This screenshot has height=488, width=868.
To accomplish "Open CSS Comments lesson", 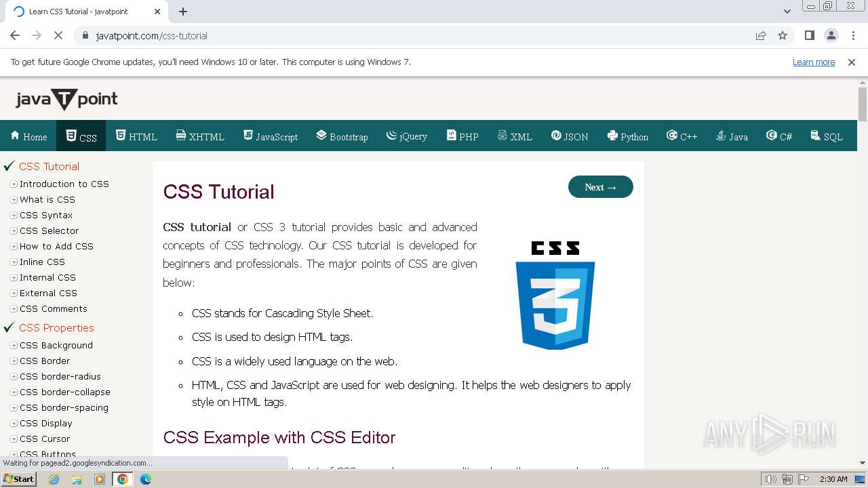I will [x=53, y=308].
